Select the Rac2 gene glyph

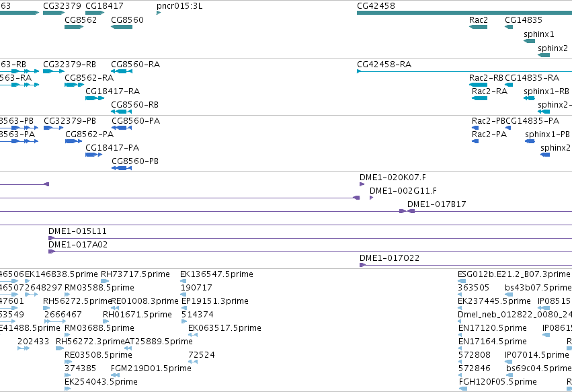[x=479, y=27]
